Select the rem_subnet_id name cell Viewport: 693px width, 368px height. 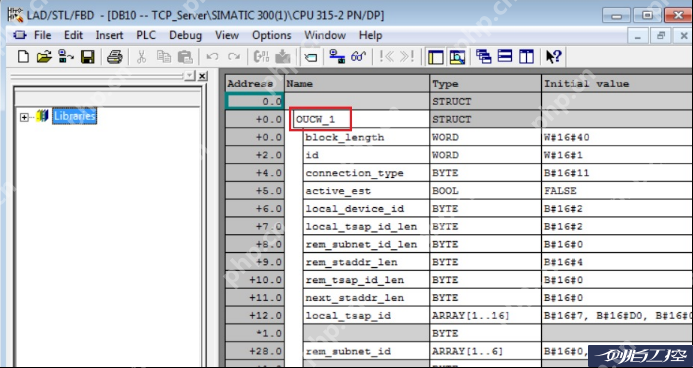pyautogui.click(x=366, y=351)
